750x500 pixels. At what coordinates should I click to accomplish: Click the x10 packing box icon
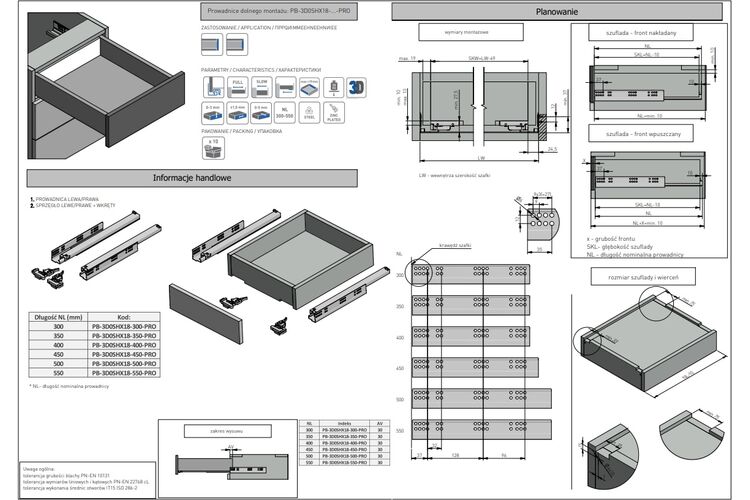click(x=213, y=148)
